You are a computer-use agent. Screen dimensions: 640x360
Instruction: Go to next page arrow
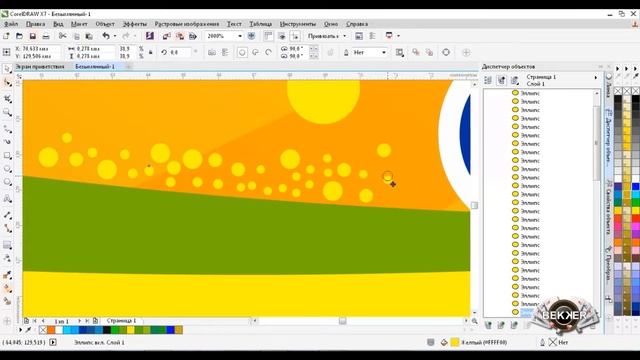tap(80, 321)
